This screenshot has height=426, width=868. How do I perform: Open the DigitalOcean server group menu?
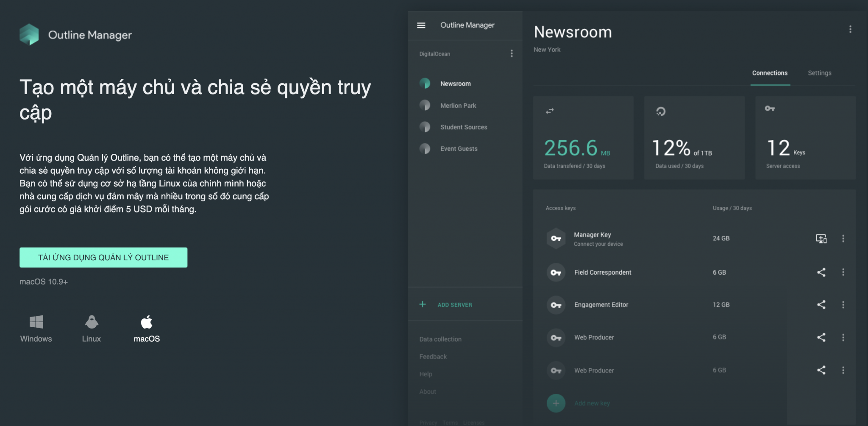point(512,53)
